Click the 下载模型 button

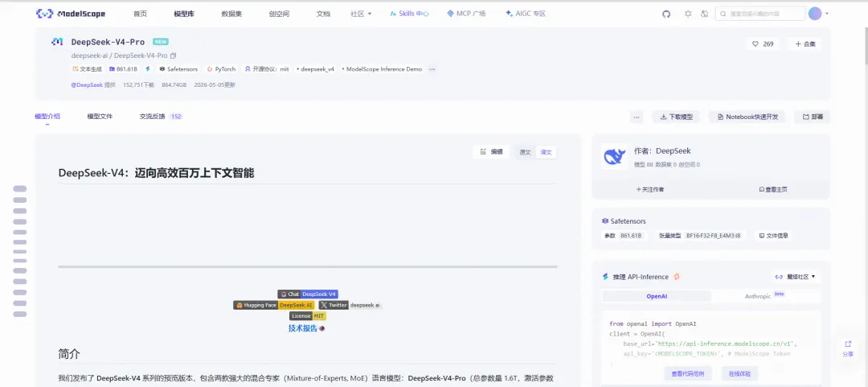pos(676,117)
